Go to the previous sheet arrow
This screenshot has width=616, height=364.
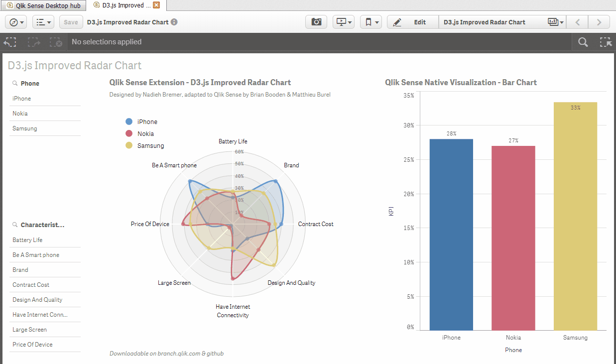click(578, 22)
